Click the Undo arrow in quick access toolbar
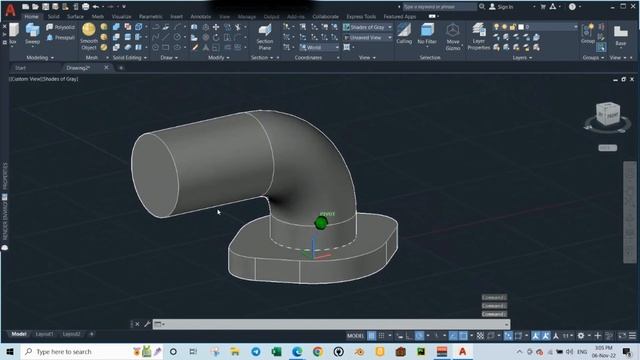Viewport: 640px width, 360px height. tap(96, 7)
